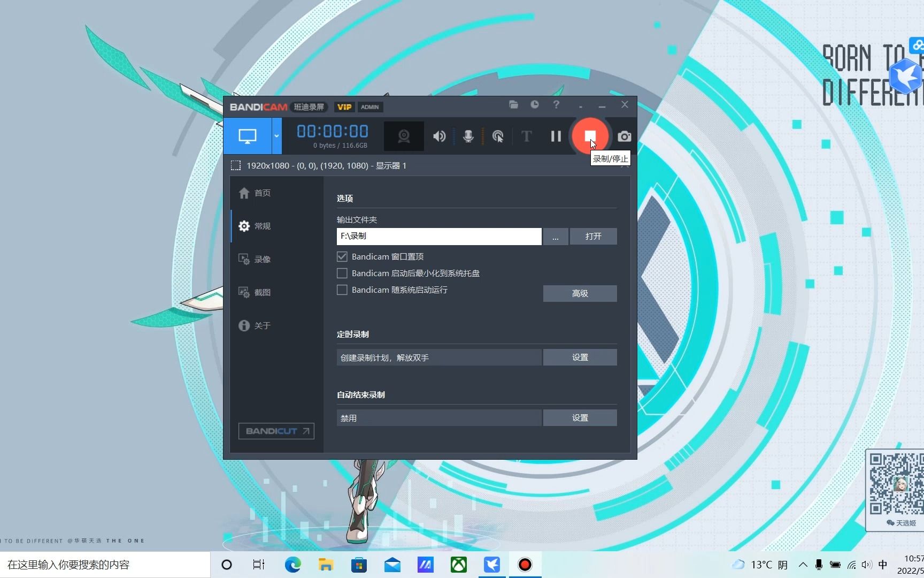924x578 pixels.
Task: Click the blue bird desktop widget
Action: 906,76
